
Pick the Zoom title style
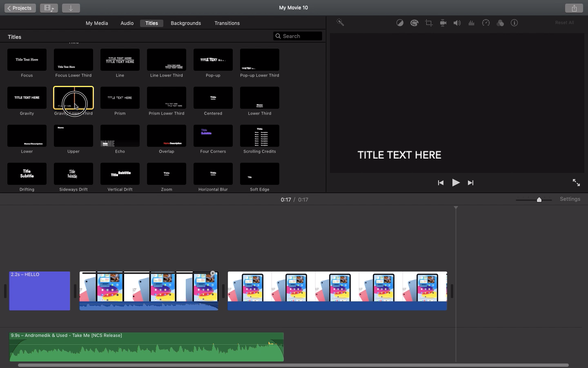[x=167, y=174]
